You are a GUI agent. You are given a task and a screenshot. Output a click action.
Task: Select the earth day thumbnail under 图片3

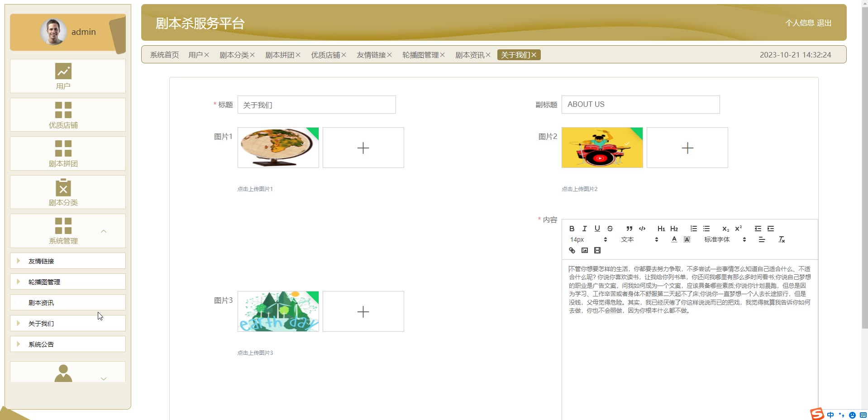(278, 311)
